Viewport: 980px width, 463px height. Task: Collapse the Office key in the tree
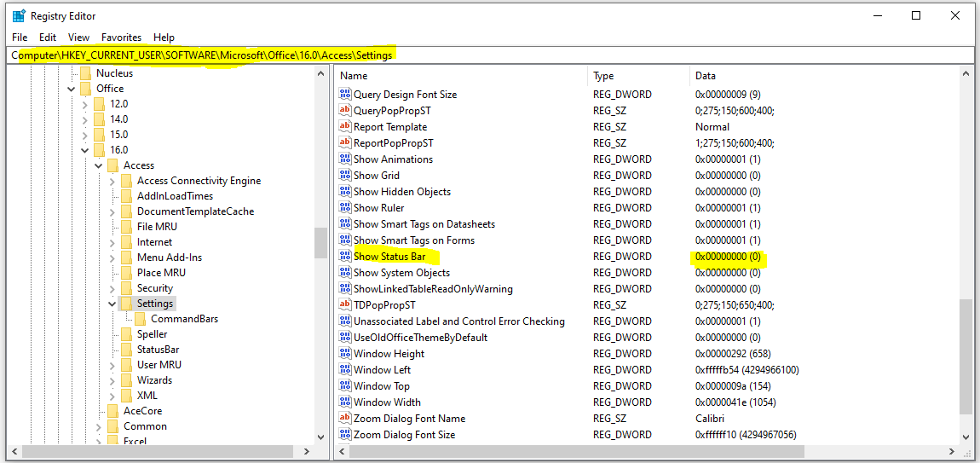(x=72, y=89)
